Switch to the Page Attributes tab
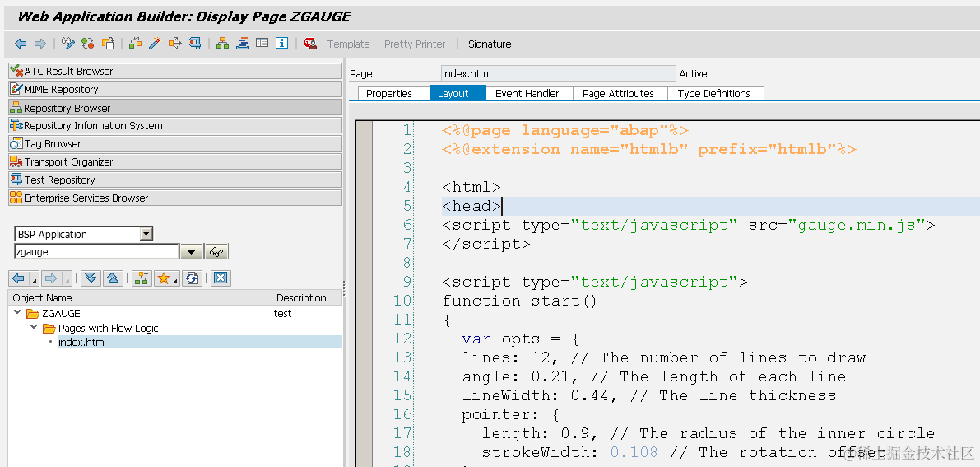 pos(618,93)
